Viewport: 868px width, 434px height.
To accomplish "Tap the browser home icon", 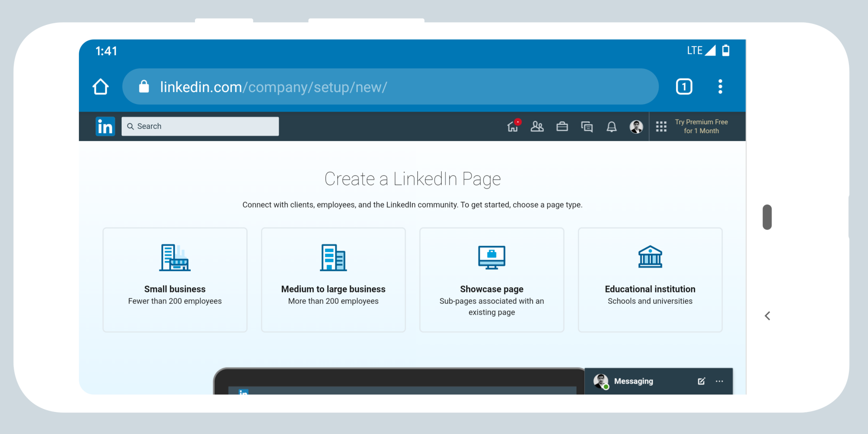I will point(100,87).
